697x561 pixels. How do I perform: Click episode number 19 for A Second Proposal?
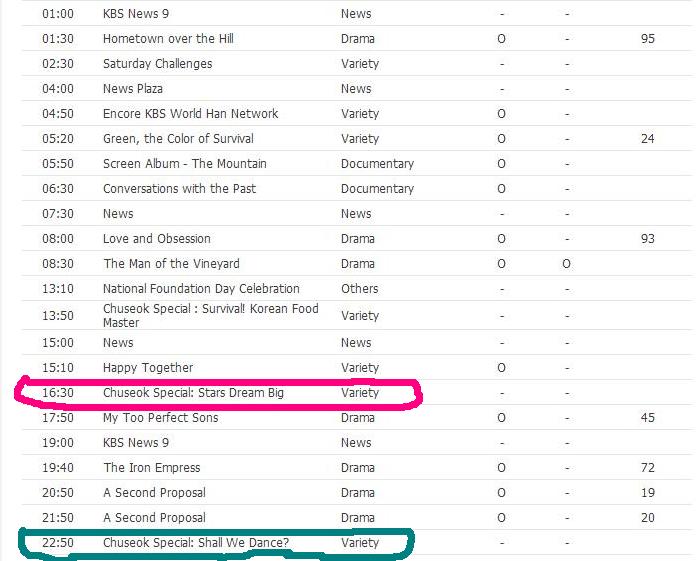(648, 493)
